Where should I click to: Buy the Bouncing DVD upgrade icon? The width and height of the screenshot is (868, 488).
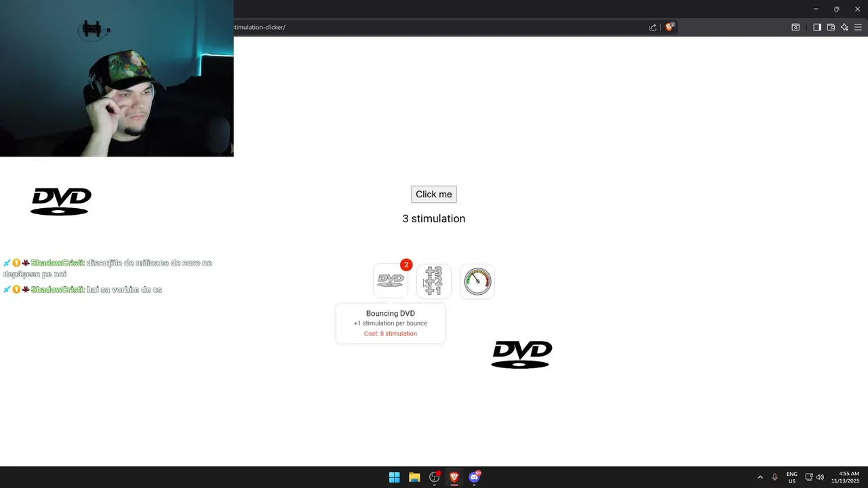391,281
